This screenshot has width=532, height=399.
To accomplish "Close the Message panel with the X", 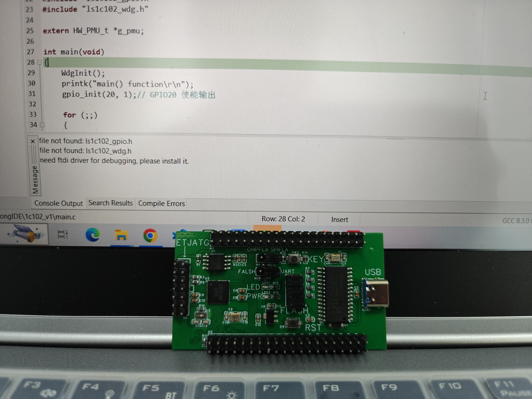I will [33, 141].
